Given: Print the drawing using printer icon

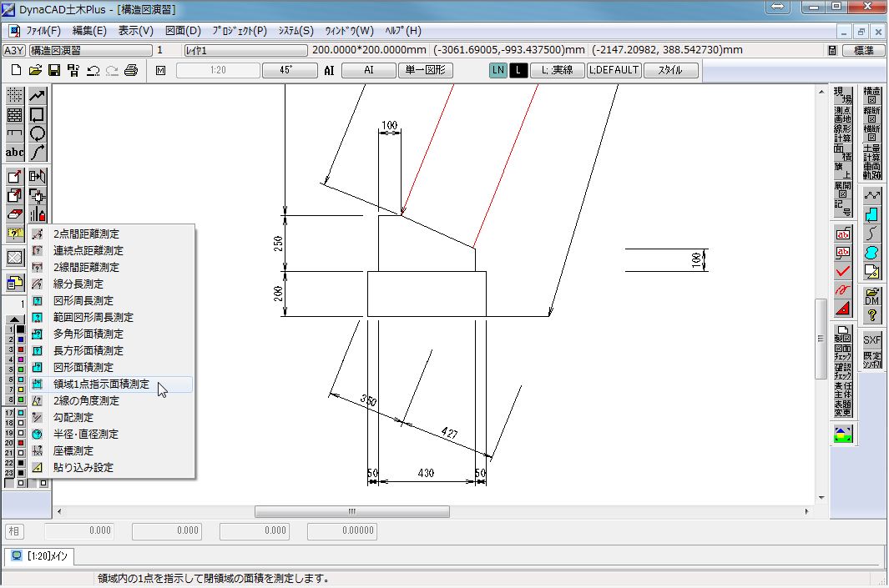Looking at the screenshot, I should coord(131,70).
